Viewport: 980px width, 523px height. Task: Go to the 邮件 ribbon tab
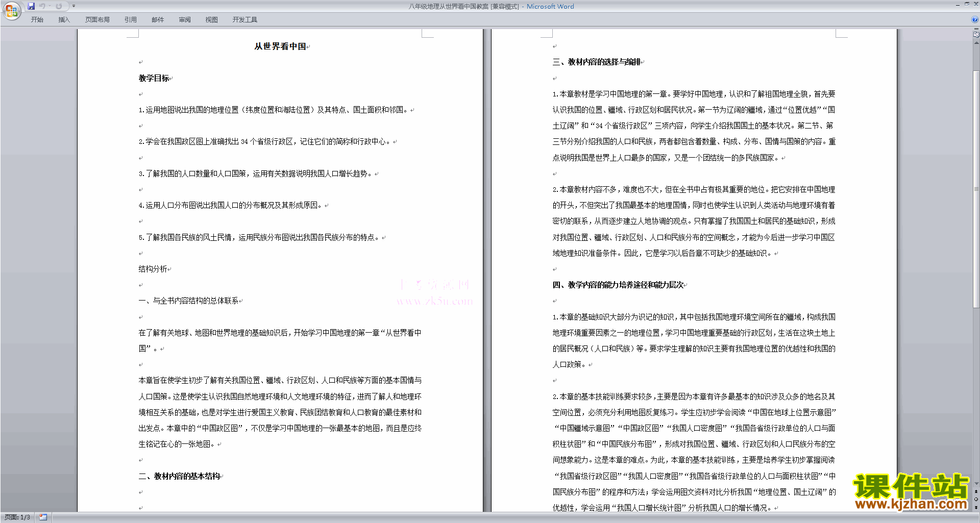click(158, 20)
